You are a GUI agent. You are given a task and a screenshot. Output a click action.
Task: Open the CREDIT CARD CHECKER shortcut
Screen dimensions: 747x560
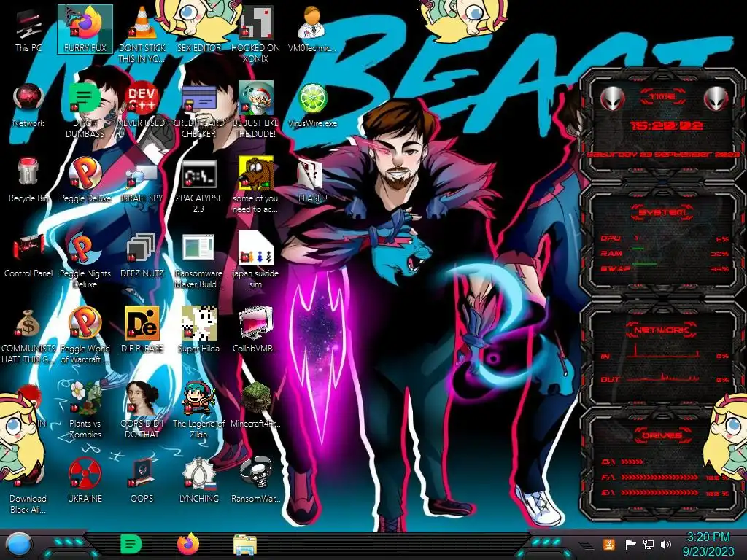pos(198,109)
